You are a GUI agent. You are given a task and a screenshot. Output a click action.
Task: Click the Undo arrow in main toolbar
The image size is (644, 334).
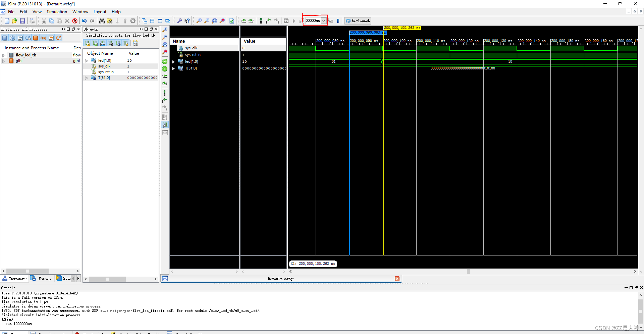(85, 21)
